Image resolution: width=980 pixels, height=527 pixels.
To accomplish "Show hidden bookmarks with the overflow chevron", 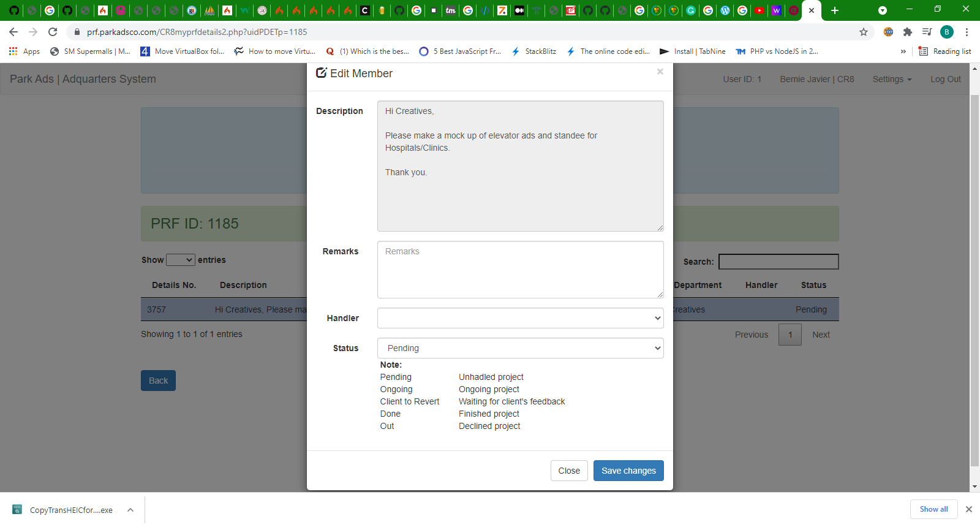I will click(903, 51).
